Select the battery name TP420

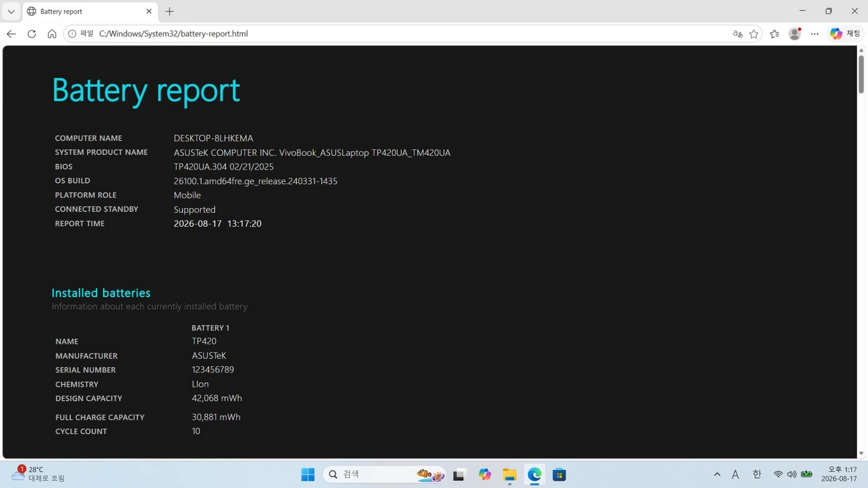pos(204,341)
